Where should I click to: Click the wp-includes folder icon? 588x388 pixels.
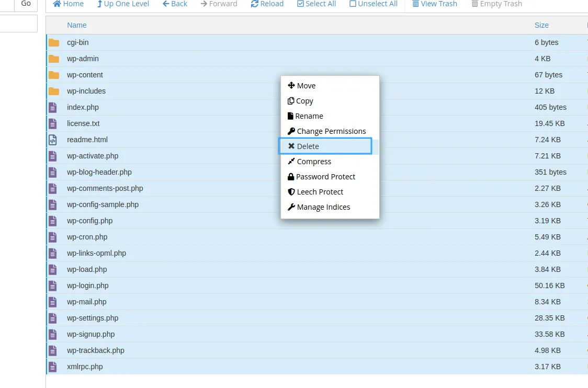[54, 91]
